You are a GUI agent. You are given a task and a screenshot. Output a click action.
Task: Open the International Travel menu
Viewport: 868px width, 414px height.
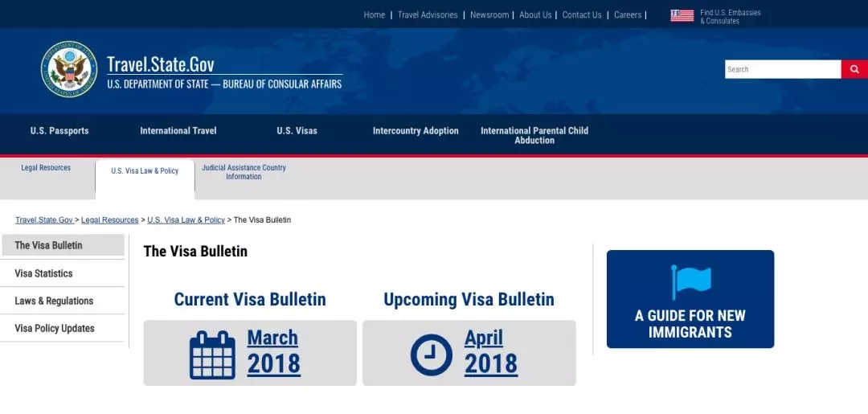click(178, 130)
